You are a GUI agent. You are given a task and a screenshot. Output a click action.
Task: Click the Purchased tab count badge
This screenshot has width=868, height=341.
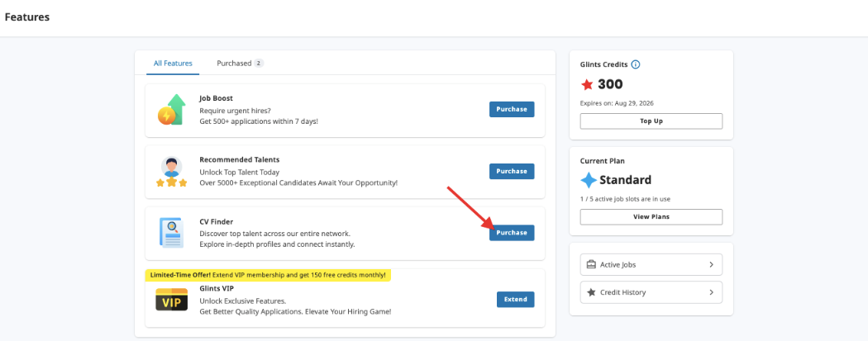pyautogui.click(x=259, y=64)
